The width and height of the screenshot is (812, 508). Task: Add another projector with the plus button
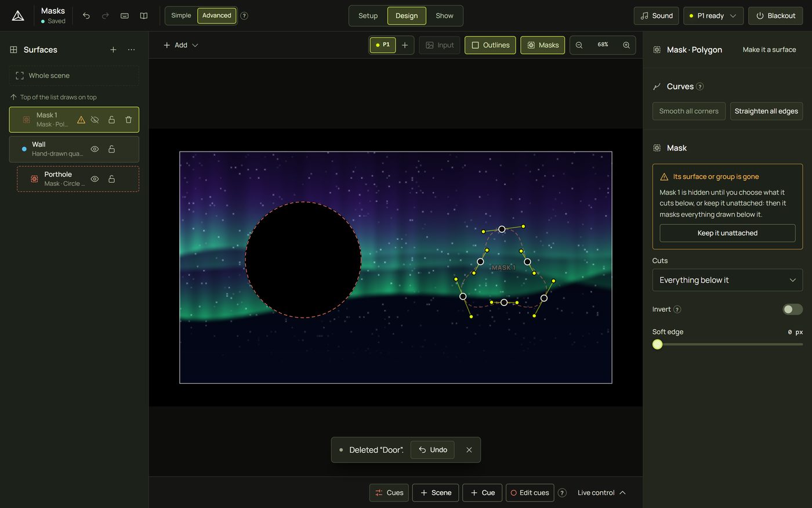405,45
